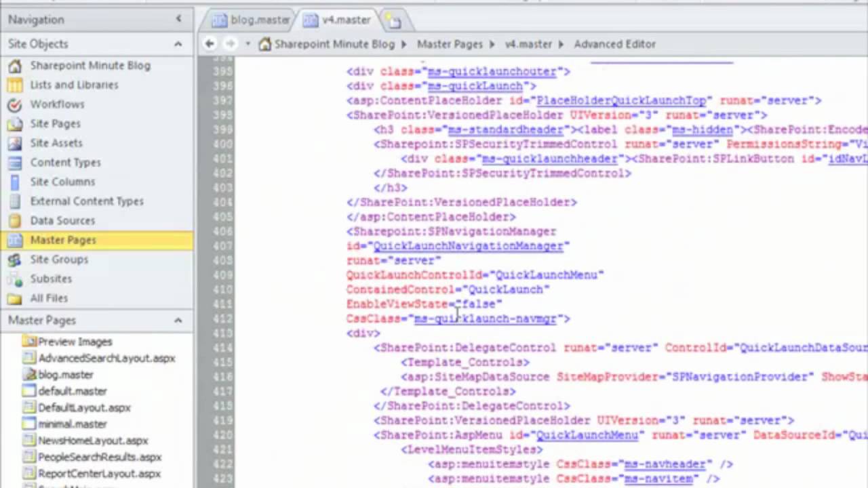Screen dimensions: 868x488
Task: Click the Lists and Libraries icon
Action: click(14, 85)
